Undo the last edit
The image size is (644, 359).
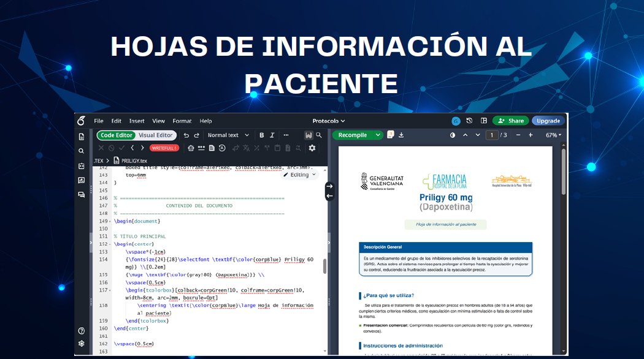(x=186, y=135)
